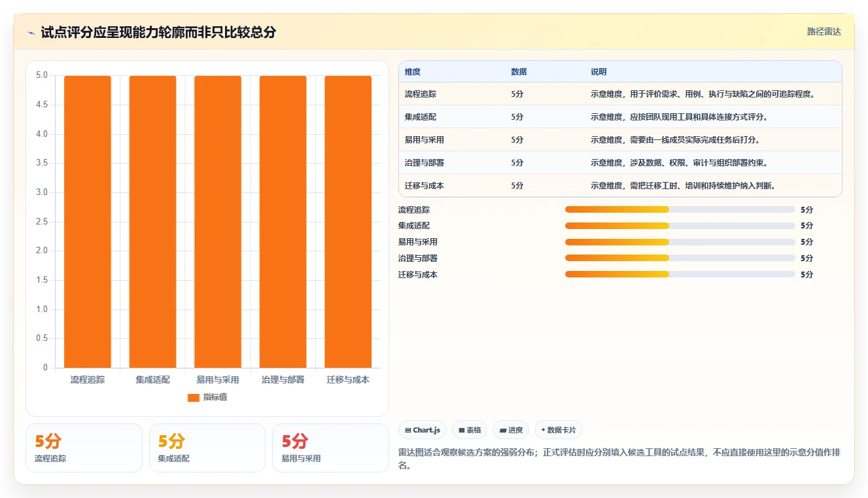Click the 说明 column header

[599, 71]
